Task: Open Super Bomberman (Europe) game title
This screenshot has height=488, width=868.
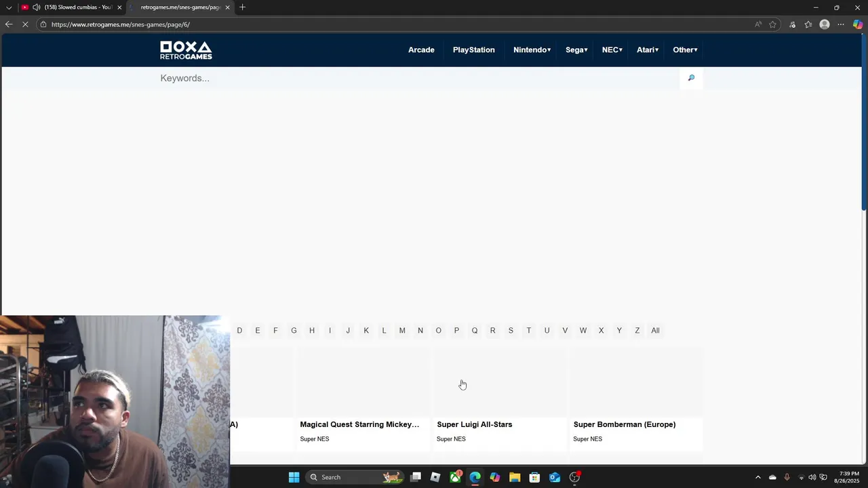Action: 625,424
